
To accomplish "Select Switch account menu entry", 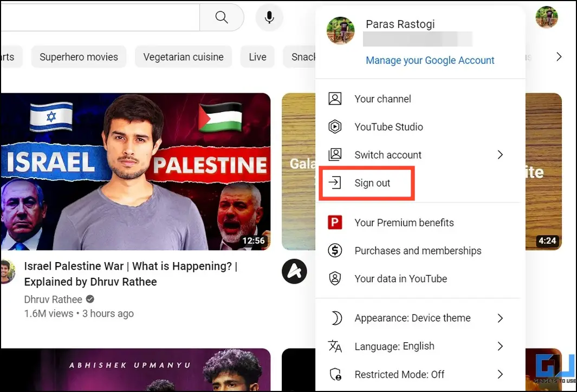I will pos(420,155).
